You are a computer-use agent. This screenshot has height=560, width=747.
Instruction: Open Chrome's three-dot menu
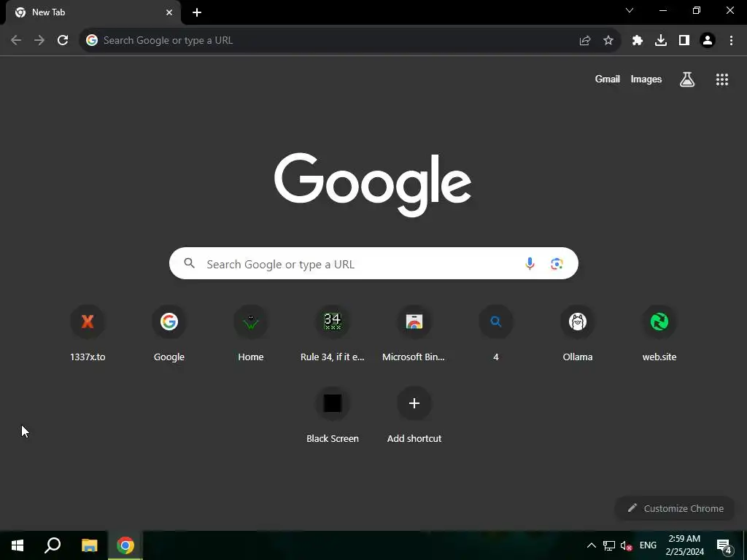(x=731, y=41)
